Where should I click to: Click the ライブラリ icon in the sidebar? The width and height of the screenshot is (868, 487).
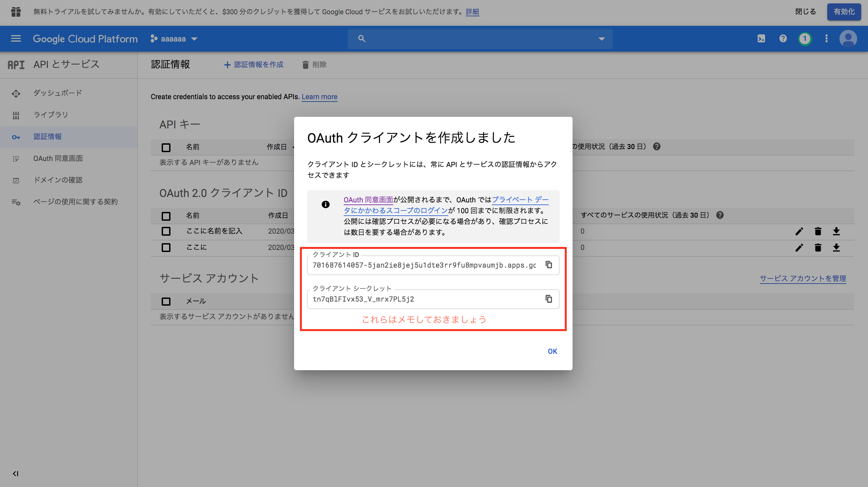16,115
